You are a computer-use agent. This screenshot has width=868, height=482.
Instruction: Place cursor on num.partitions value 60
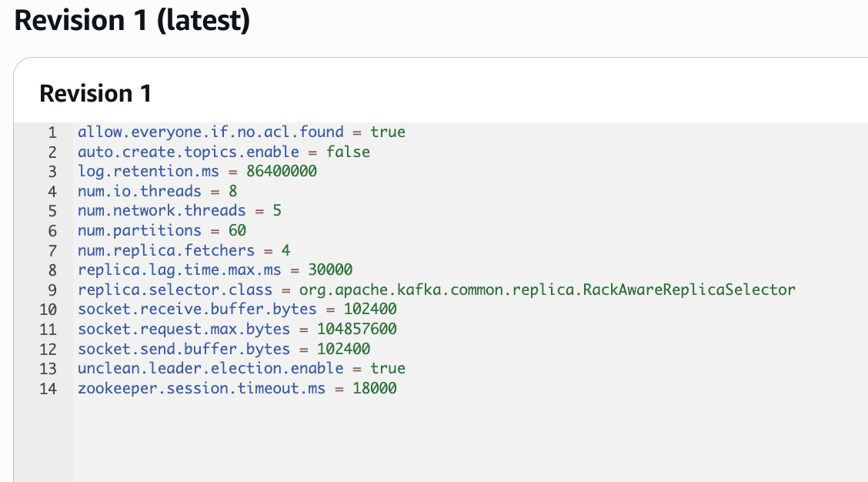click(x=237, y=230)
